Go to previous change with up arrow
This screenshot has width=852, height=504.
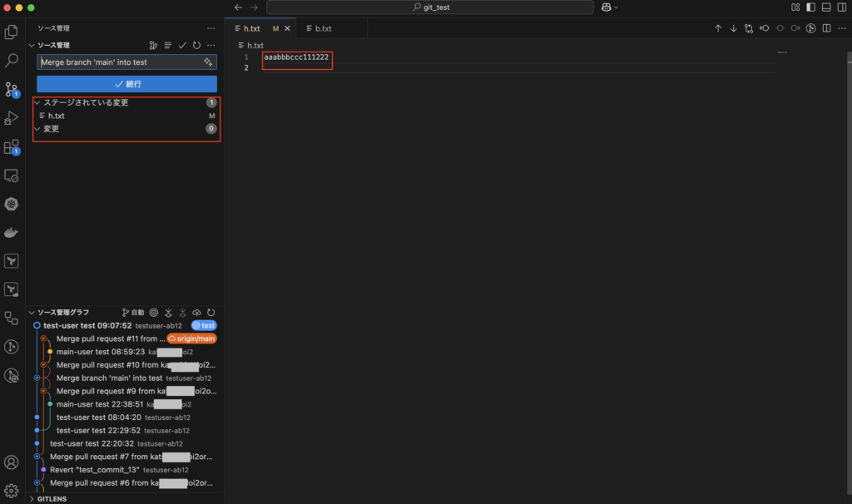(x=718, y=28)
